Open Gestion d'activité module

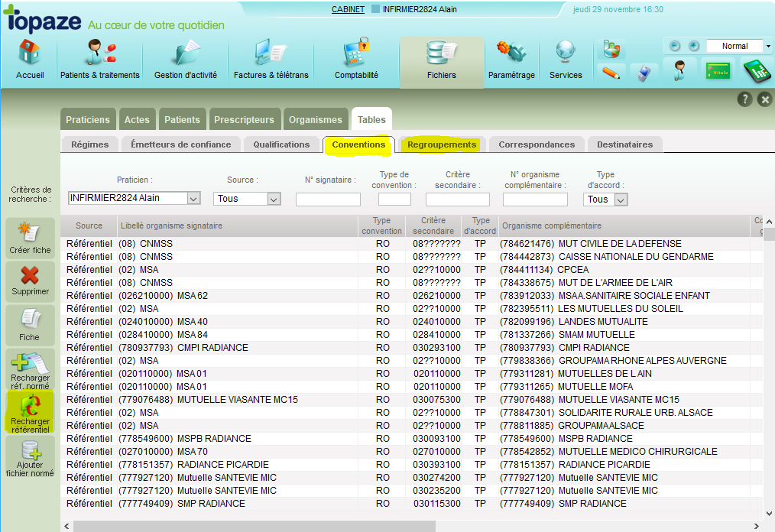tap(186, 60)
